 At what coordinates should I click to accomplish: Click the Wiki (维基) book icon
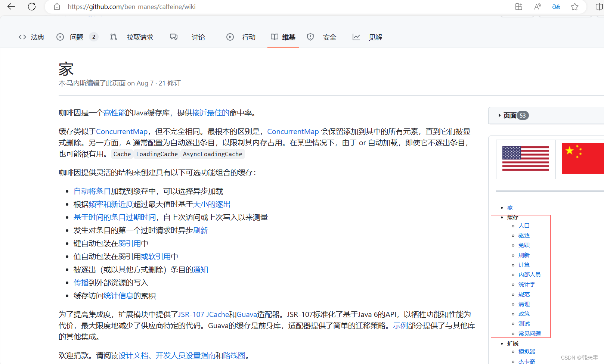coord(274,37)
